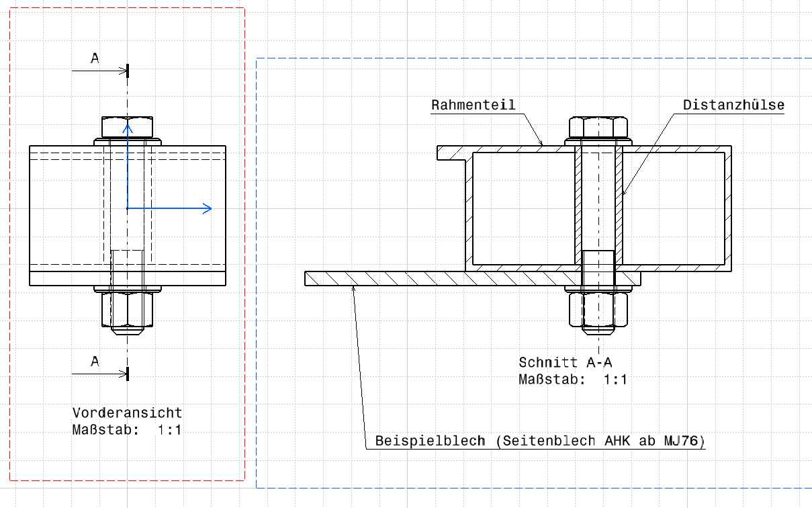Click the Schnitt A-A view title
The width and height of the screenshot is (812, 508).
tap(565, 363)
